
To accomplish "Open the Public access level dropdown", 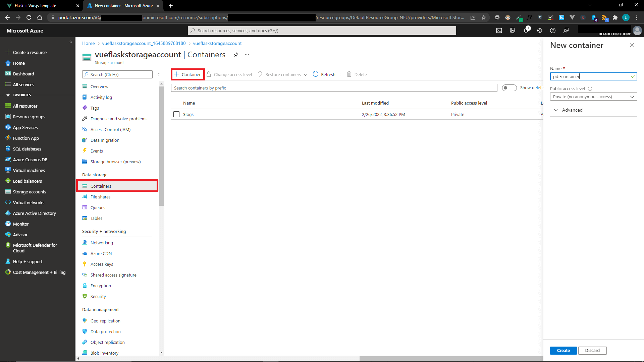I will tap(593, 97).
